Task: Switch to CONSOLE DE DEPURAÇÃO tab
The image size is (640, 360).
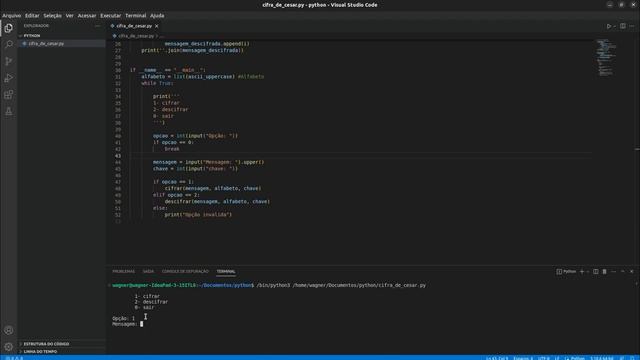Action: pos(185,271)
